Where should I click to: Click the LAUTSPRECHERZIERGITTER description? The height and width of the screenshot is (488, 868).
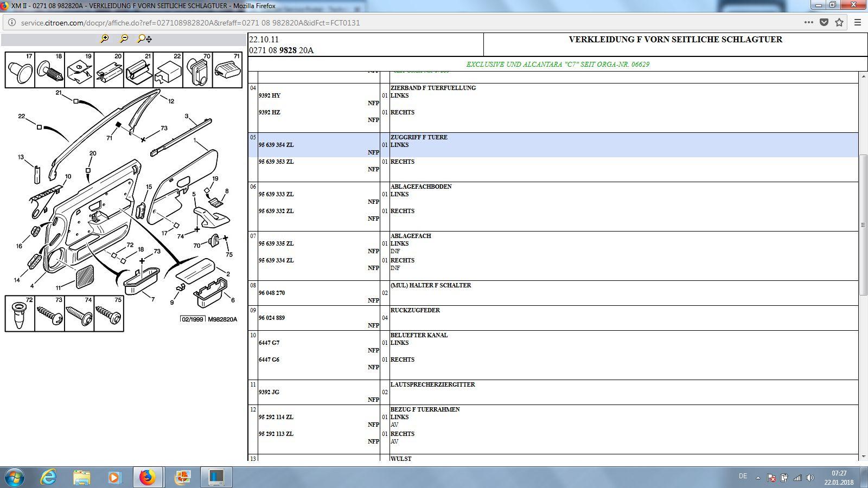click(433, 384)
